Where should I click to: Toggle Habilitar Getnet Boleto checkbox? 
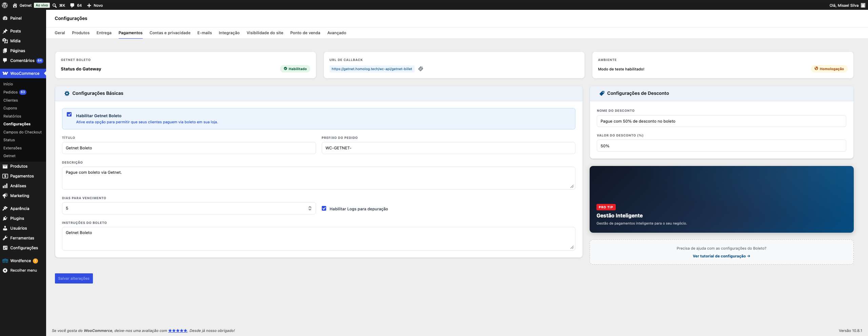69,114
